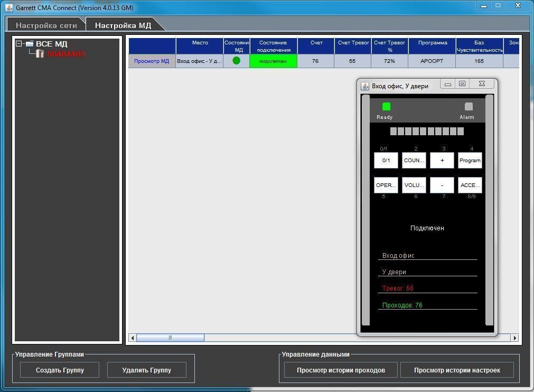Collapse the ВСЕ МД tree node
This screenshot has width=534, height=392.
coord(18,44)
